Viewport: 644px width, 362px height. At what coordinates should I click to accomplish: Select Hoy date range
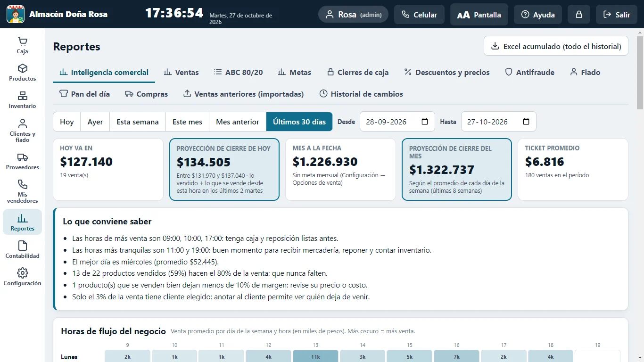coord(67,122)
